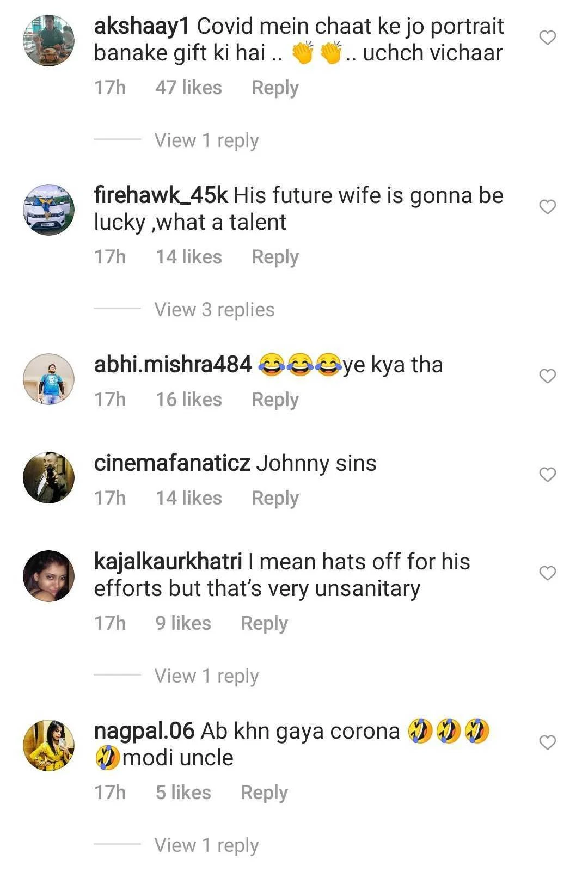Expand 'View 3 replies' under firehawk_45k

(214, 310)
